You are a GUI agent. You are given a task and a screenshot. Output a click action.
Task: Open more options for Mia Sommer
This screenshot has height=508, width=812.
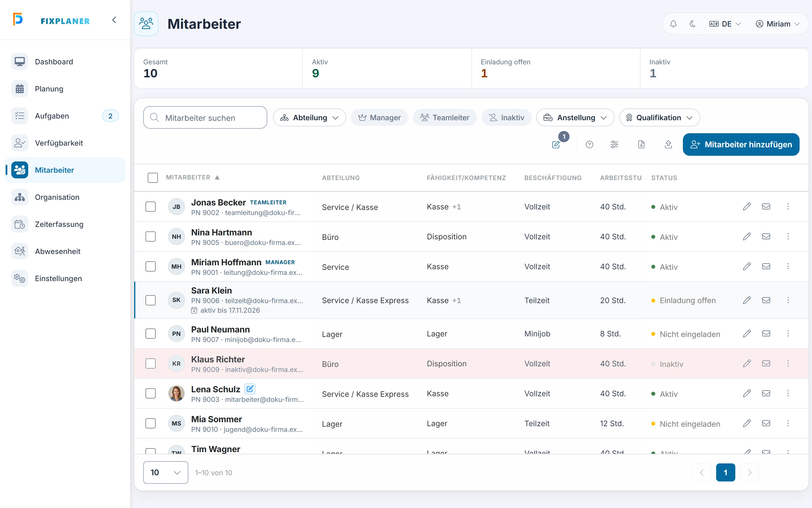tap(788, 423)
